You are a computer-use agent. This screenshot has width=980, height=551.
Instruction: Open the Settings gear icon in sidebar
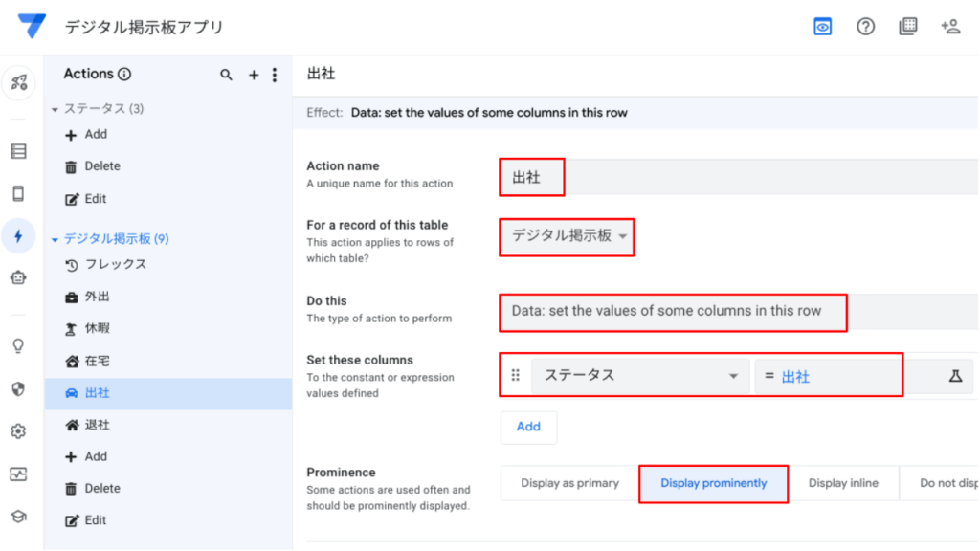tap(19, 431)
